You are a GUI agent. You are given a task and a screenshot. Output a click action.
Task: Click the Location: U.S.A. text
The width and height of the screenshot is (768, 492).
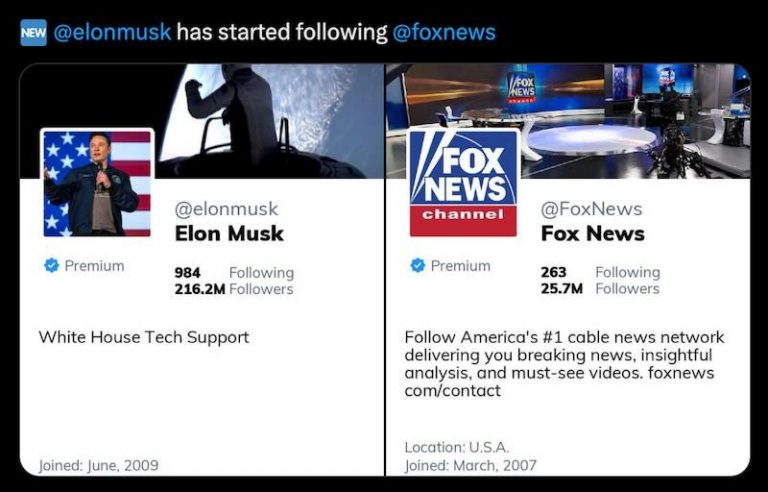(x=455, y=447)
